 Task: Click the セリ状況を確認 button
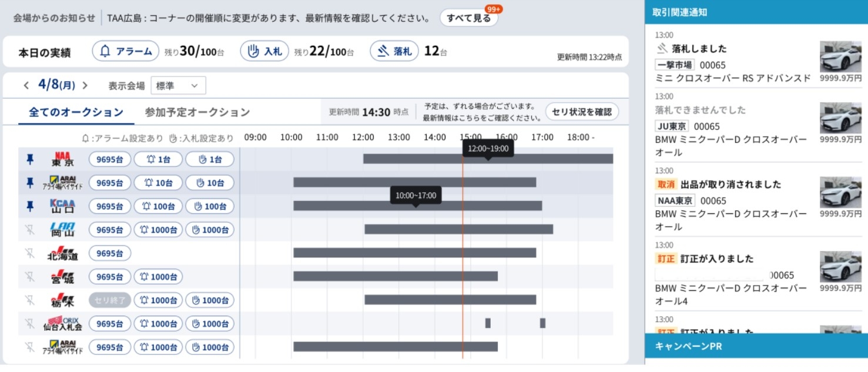tap(582, 112)
